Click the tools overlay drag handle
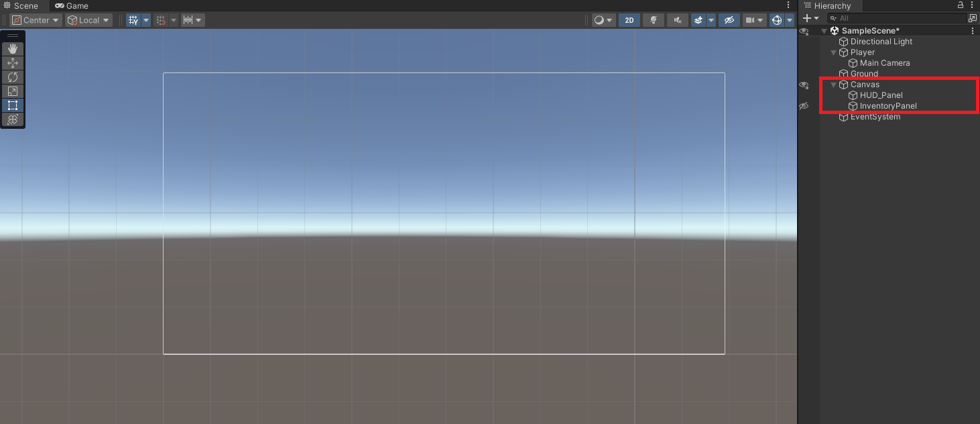This screenshot has height=424, width=980. point(13,36)
